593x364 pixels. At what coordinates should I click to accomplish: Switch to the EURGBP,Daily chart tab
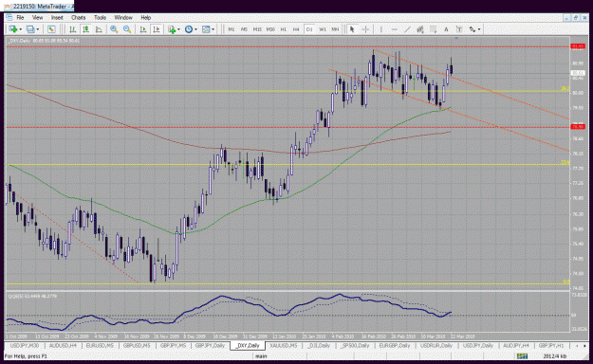[x=395, y=345]
